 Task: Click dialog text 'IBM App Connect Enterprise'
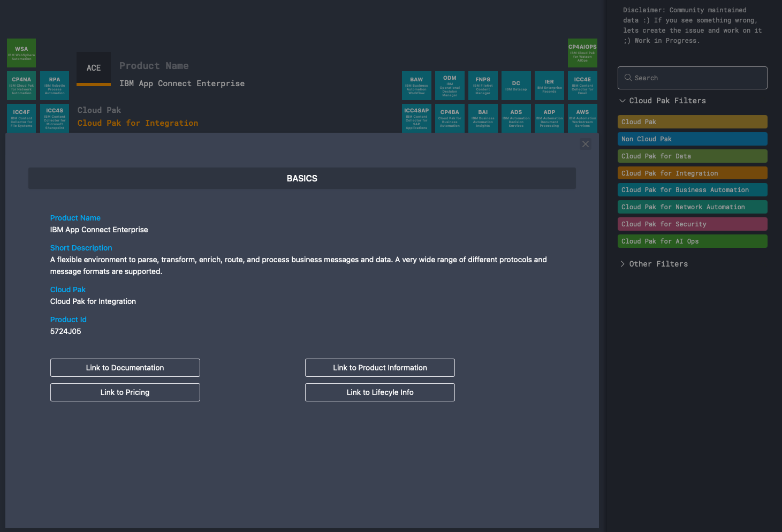point(99,230)
